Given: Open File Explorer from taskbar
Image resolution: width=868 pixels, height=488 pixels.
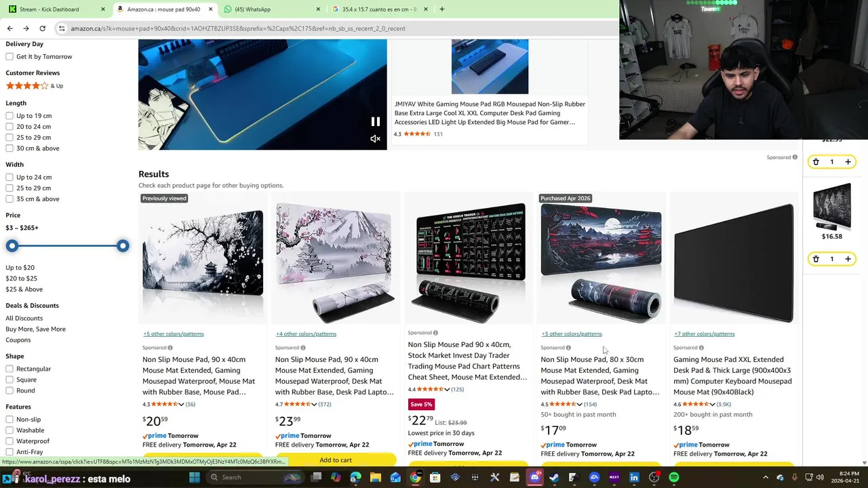Looking at the screenshot, I should [375, 477].
